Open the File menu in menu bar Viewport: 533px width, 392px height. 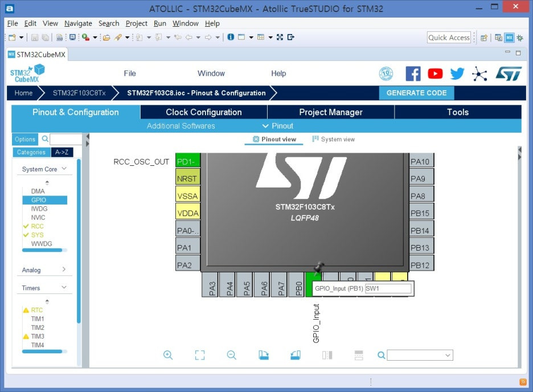tap(13, 23)
